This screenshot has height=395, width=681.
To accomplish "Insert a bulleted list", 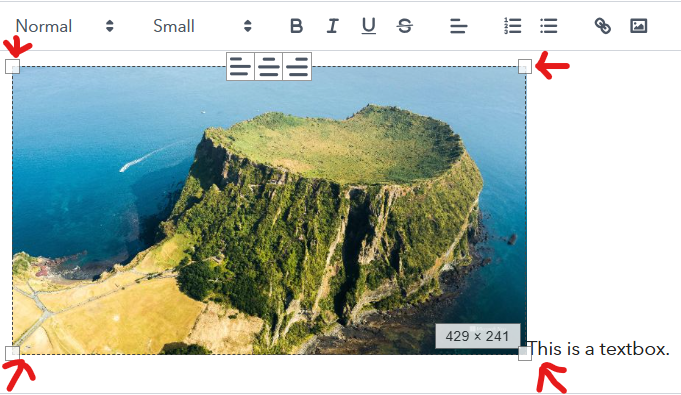I will pos(549,26).
